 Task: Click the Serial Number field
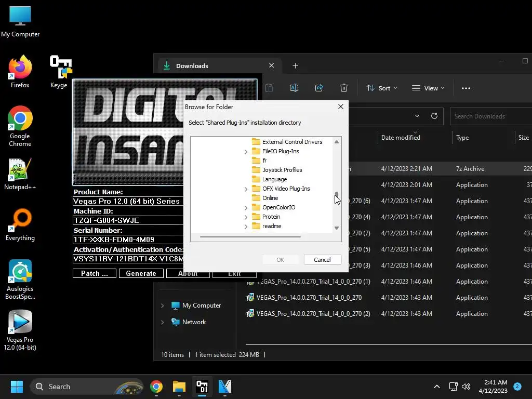[128, 240]
